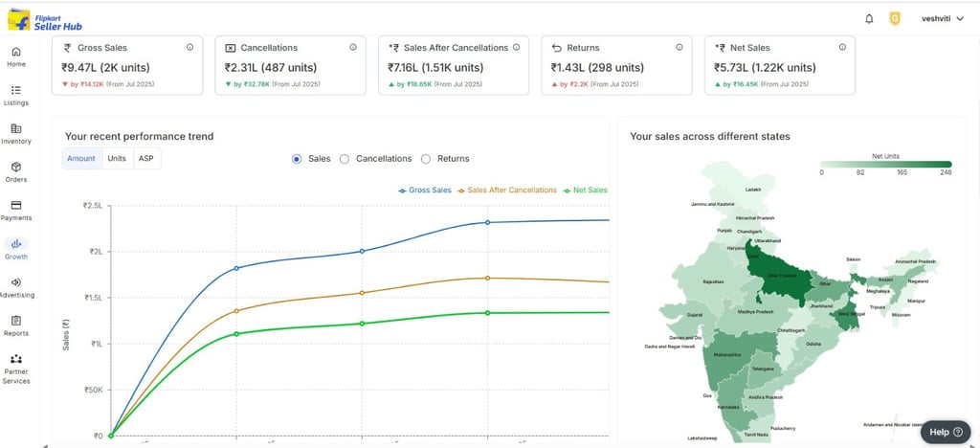The width and height of the screenshot is (980, 448).
Task: Choose the Returns radio button
Action: tap(426, 159)
